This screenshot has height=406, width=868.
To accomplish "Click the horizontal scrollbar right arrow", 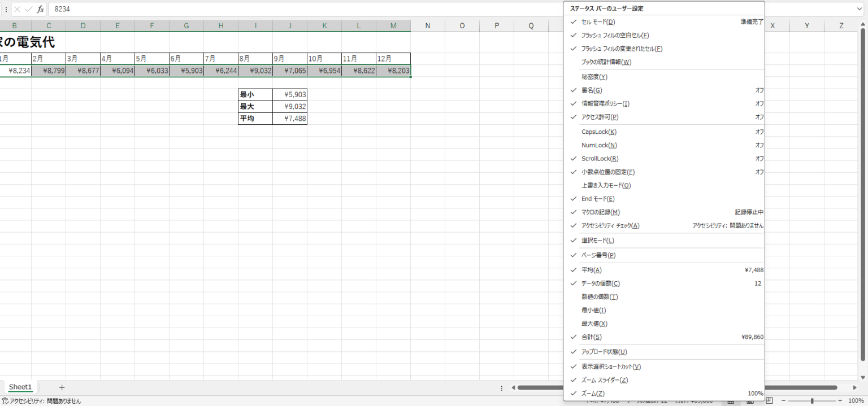I will pos(854,388).
